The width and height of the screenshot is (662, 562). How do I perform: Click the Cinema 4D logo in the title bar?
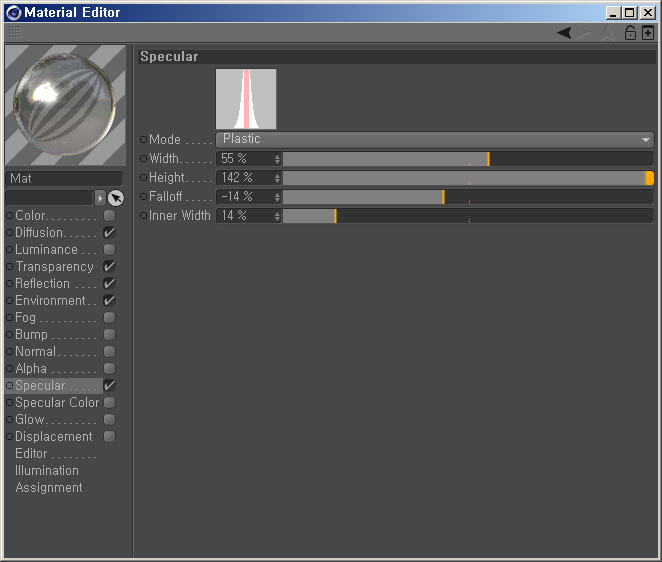coord(13,13)
